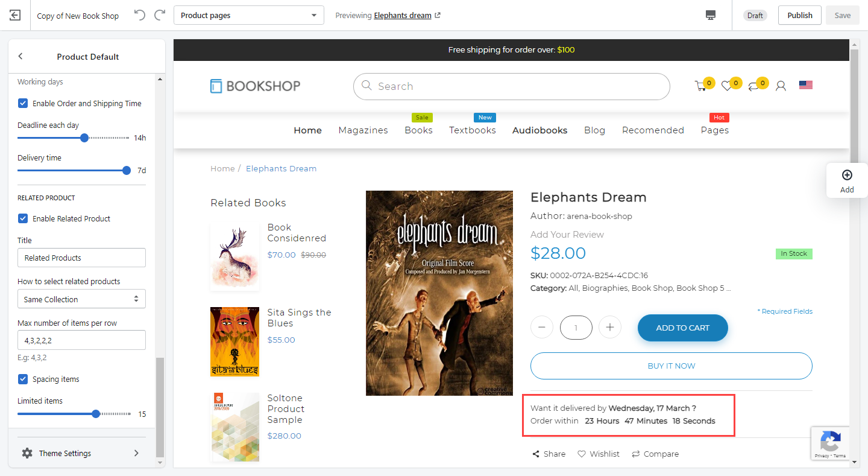The width and height of the screenshot is (868, 476).
Task: Redo the last change
Action: 160,15
